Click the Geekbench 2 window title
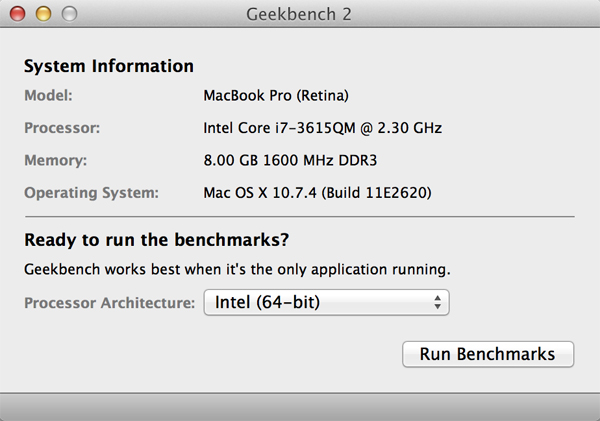This screenshot has width=600, height=421. click(x=299, y=15)
